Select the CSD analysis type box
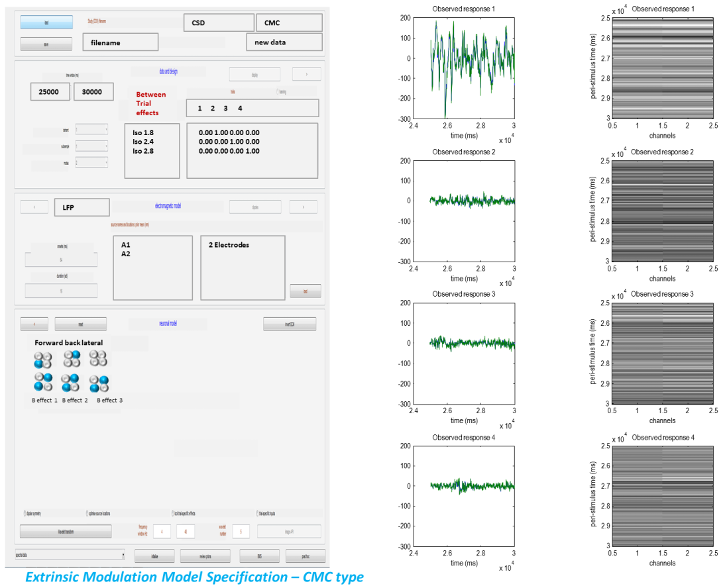The image size is (727, 588). coord(218,23)
